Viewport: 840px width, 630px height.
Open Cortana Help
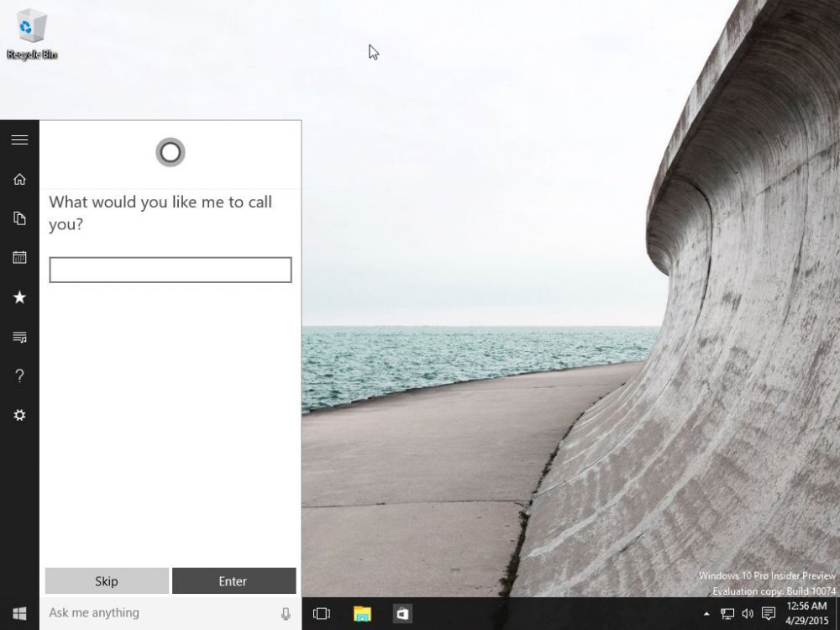point(19,375)
